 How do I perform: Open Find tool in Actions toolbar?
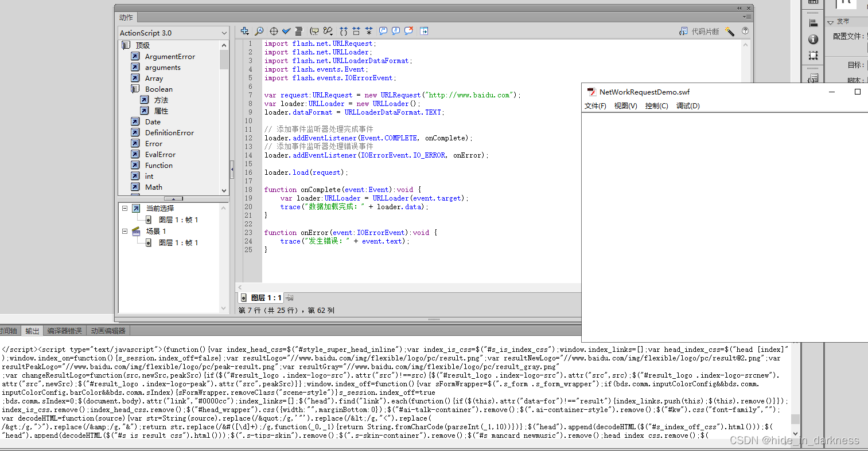259,31
